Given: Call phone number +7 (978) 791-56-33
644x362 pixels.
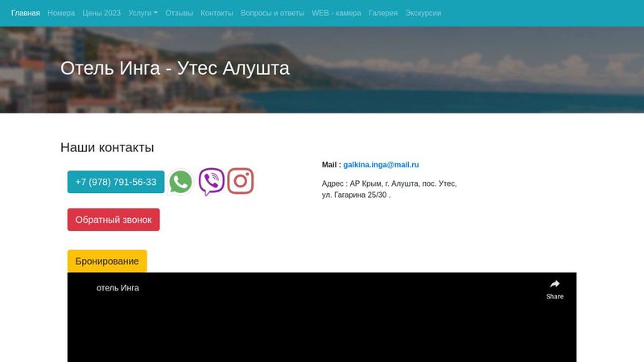Looking at the screenshot, I should click(116, 182).
